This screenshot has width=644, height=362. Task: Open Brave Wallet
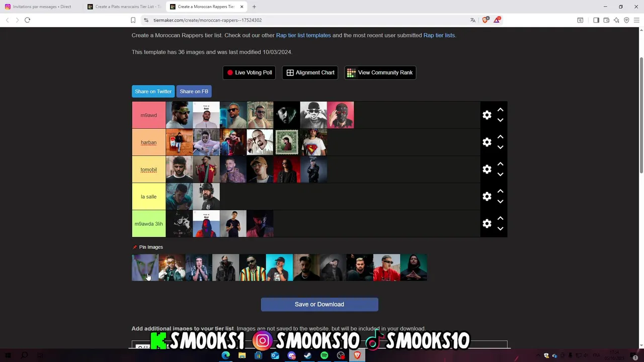click(x=606, y=20)
